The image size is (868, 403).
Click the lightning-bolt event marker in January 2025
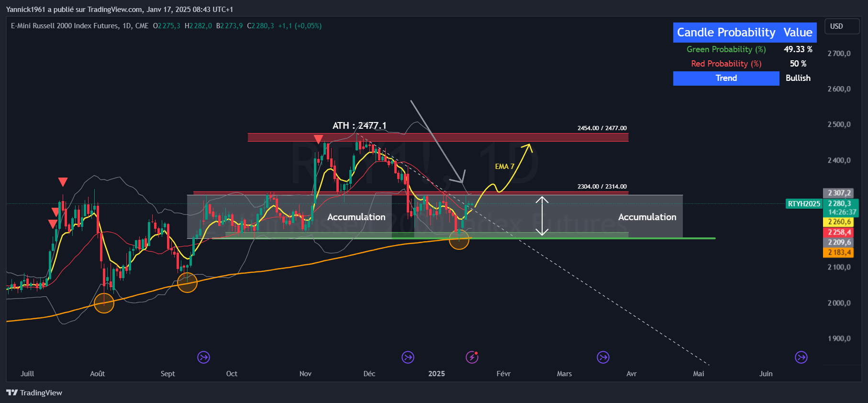pos(472,357)
